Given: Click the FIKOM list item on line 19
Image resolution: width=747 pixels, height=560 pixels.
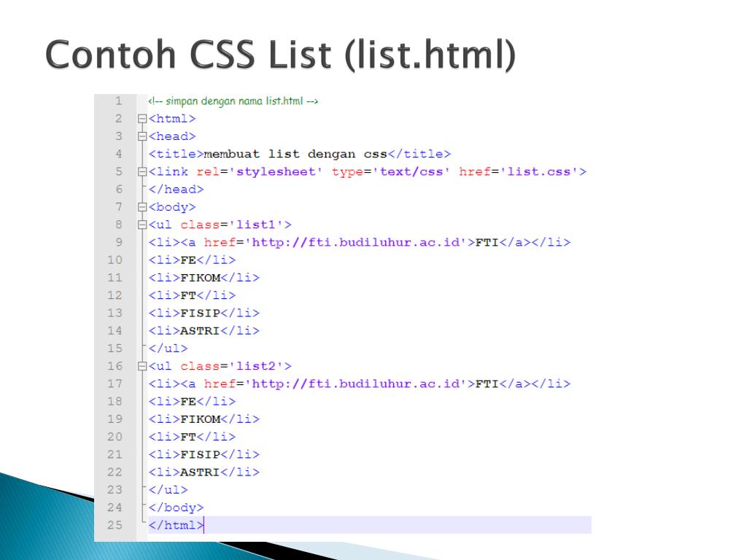Looking at the screenshot, I should click(204, 419).
